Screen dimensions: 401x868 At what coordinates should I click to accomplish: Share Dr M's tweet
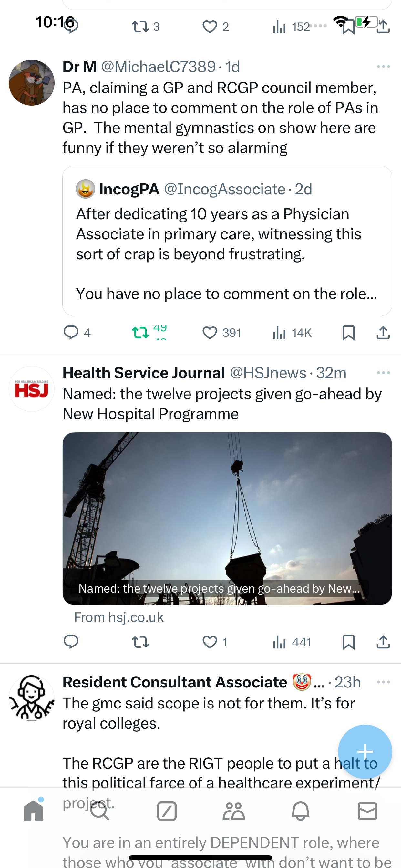[x=383, y=333]
